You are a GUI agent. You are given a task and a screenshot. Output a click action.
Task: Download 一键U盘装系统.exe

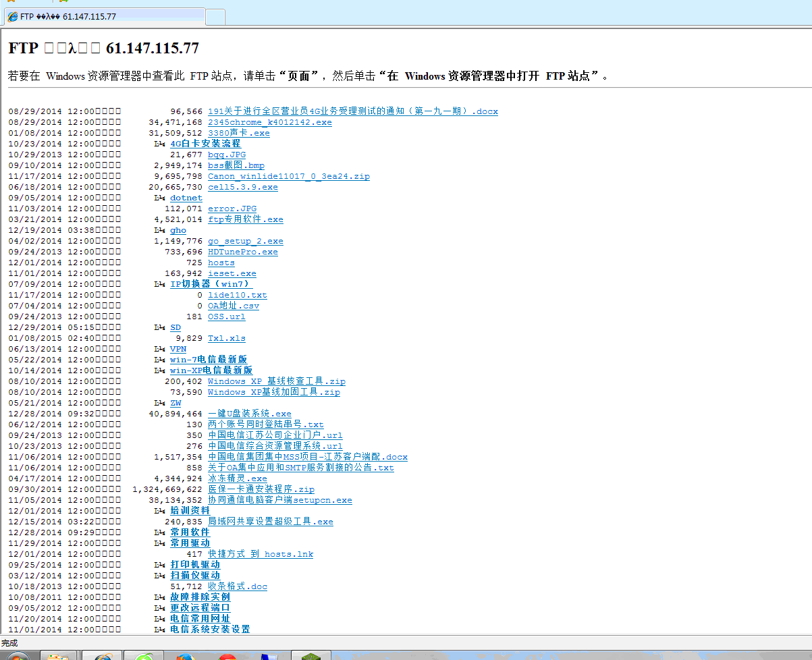tap(250, 414)
